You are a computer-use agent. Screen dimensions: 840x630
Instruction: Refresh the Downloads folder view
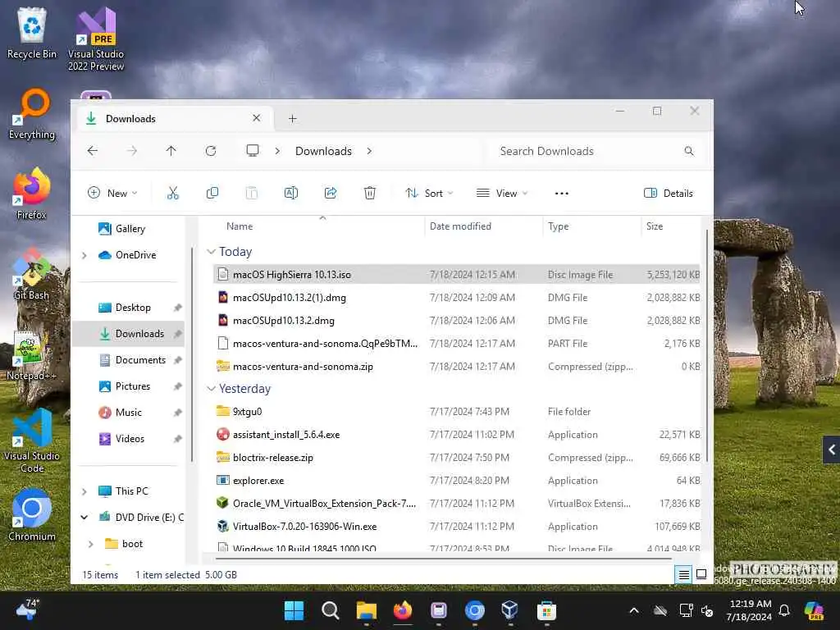pos(211,151)
